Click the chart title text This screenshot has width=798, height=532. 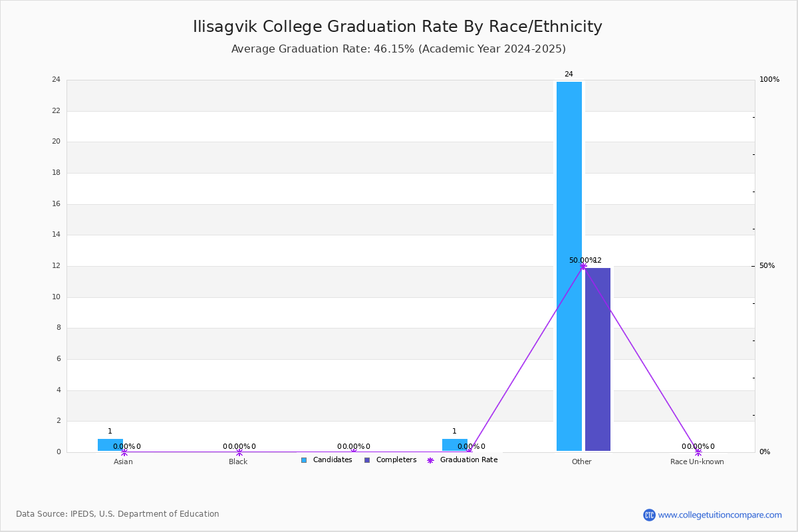pos(398,27)
